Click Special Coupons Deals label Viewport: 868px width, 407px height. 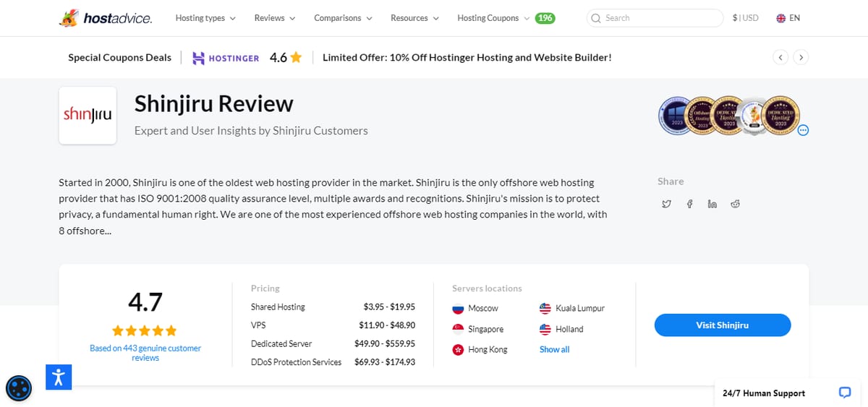coord(120,58)
